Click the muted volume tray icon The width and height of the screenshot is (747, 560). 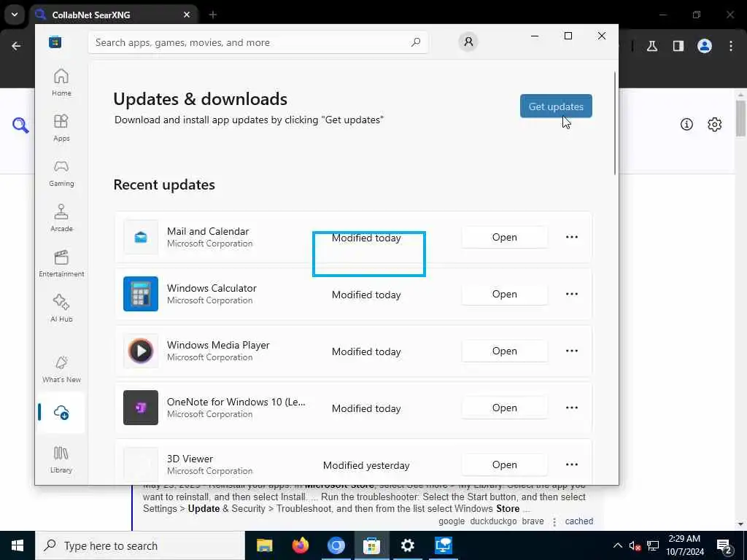point(635,545)
